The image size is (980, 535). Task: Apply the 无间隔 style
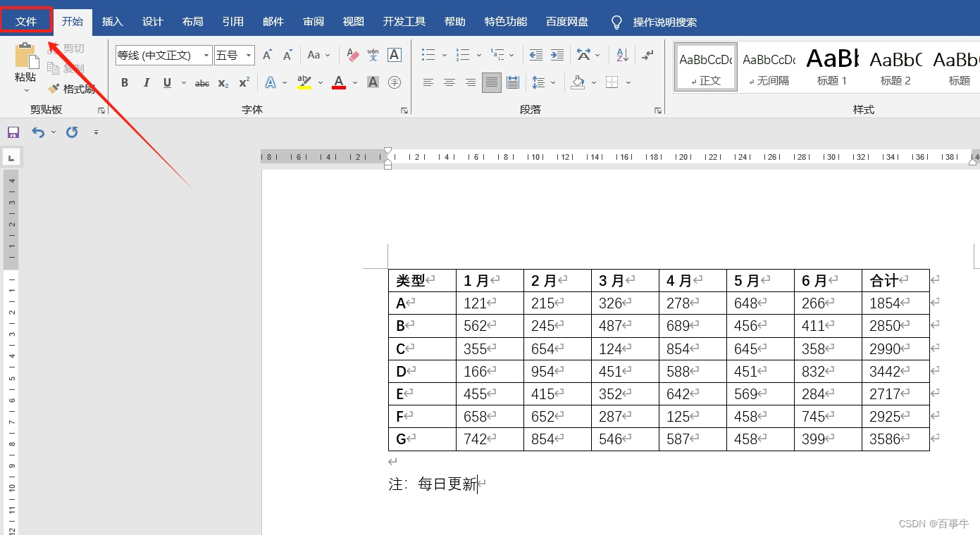(x=769, y=67)
